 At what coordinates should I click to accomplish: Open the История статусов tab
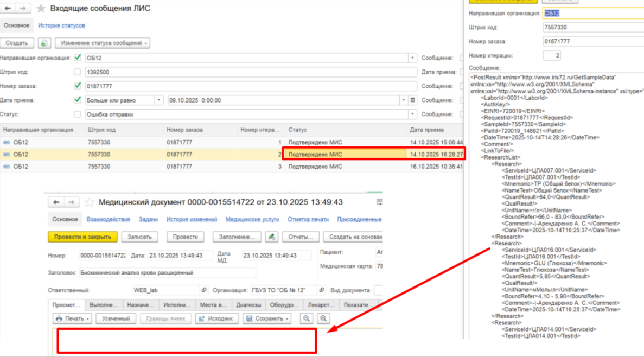(x=61, y=25)
